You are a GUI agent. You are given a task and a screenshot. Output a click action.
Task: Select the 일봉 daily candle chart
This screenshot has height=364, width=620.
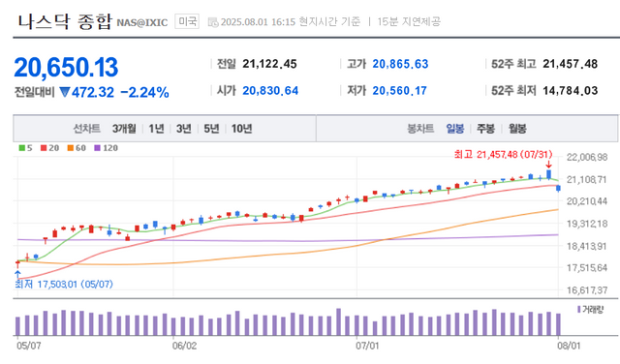point(455,129)
